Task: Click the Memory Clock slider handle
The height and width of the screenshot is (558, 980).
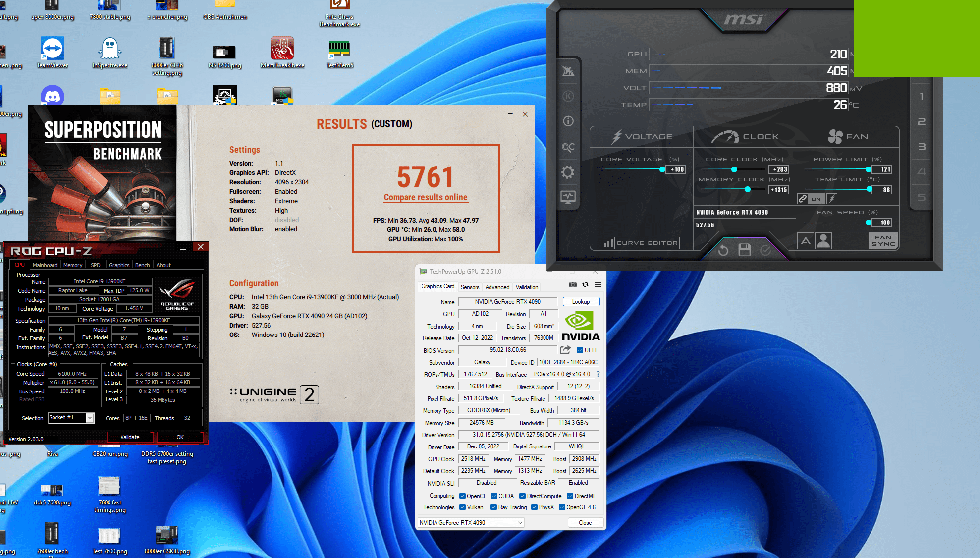Action: pos(748,189)
